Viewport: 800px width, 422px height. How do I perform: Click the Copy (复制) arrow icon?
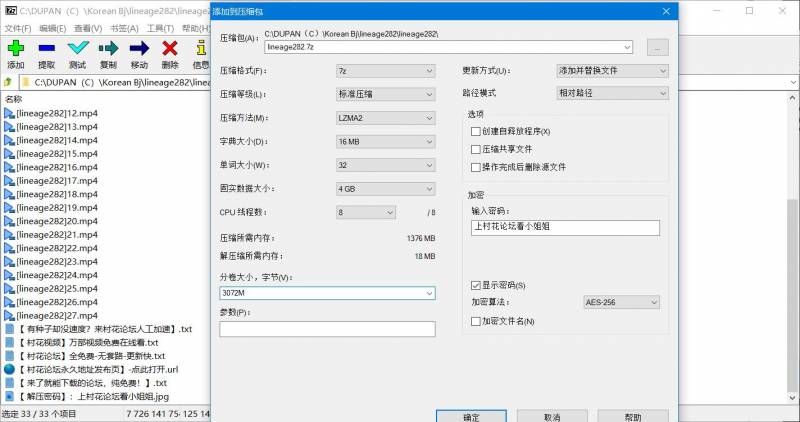coord(108,48)
